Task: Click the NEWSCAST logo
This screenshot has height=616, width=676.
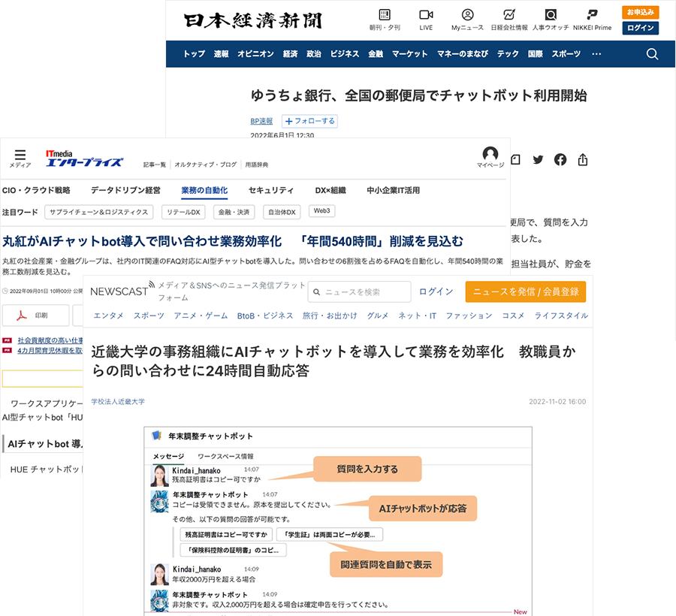Action: pos(122,291)
